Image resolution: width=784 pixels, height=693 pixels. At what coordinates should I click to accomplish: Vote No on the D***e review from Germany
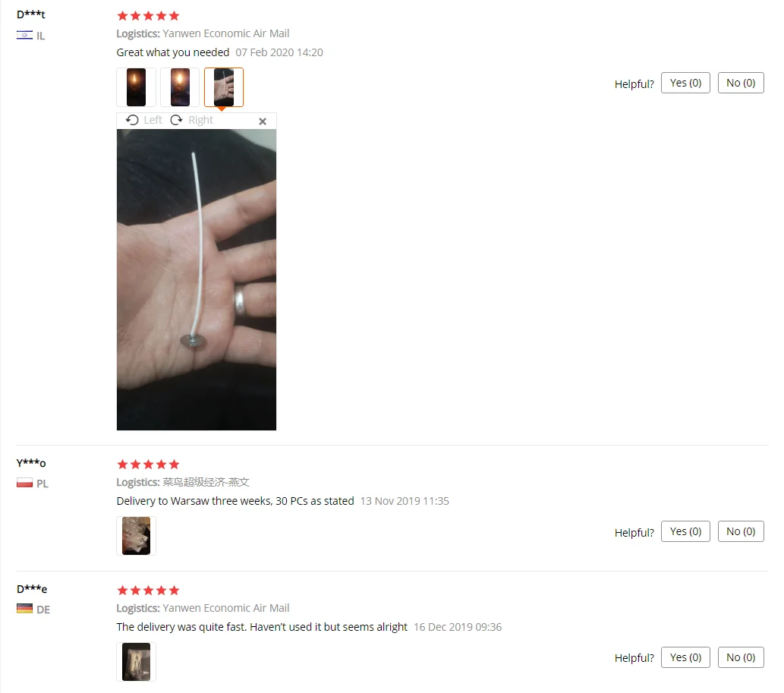(x=741, y=657)
